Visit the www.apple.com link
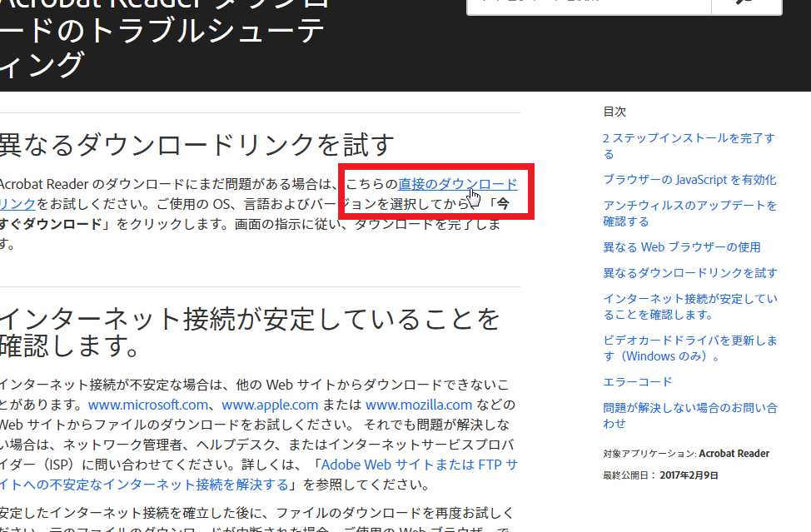Screen dimensions: 811x532 pyautogui.click(x=270, y=405)
